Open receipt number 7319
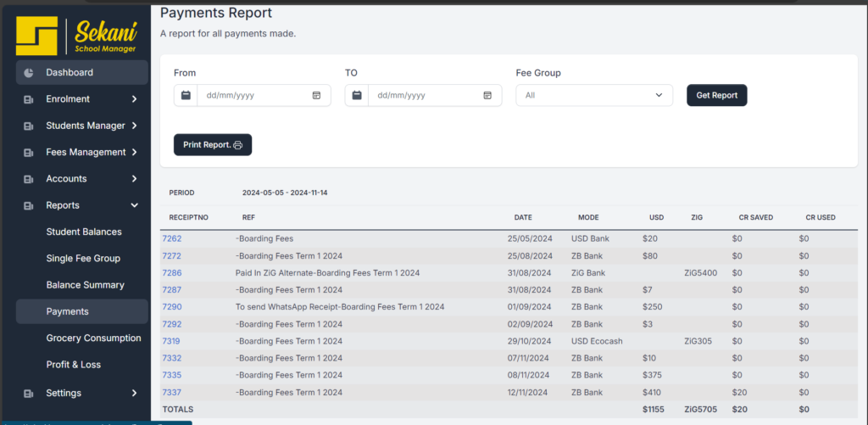868x425 pixels. [171, 341]
